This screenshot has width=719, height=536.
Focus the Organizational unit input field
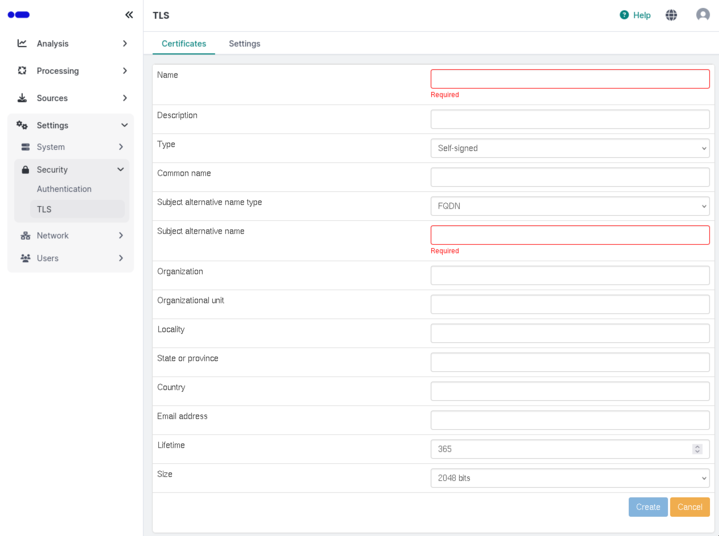coord(570,304)
